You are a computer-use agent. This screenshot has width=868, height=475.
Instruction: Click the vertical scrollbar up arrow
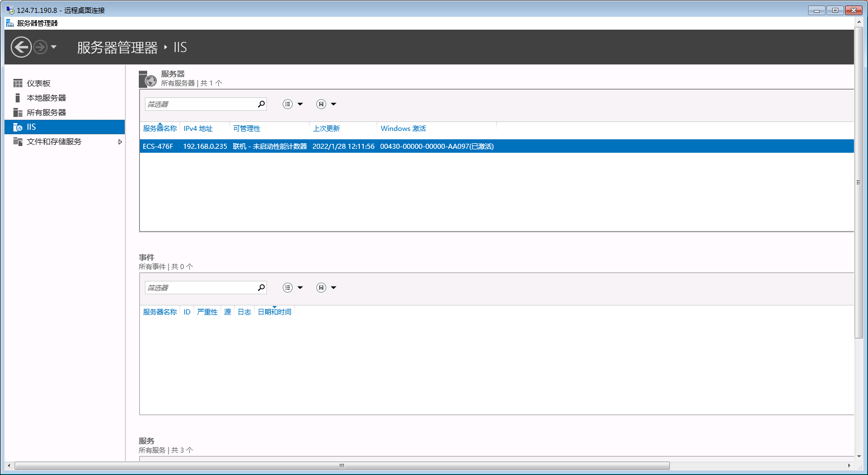[x=858, y=22]
